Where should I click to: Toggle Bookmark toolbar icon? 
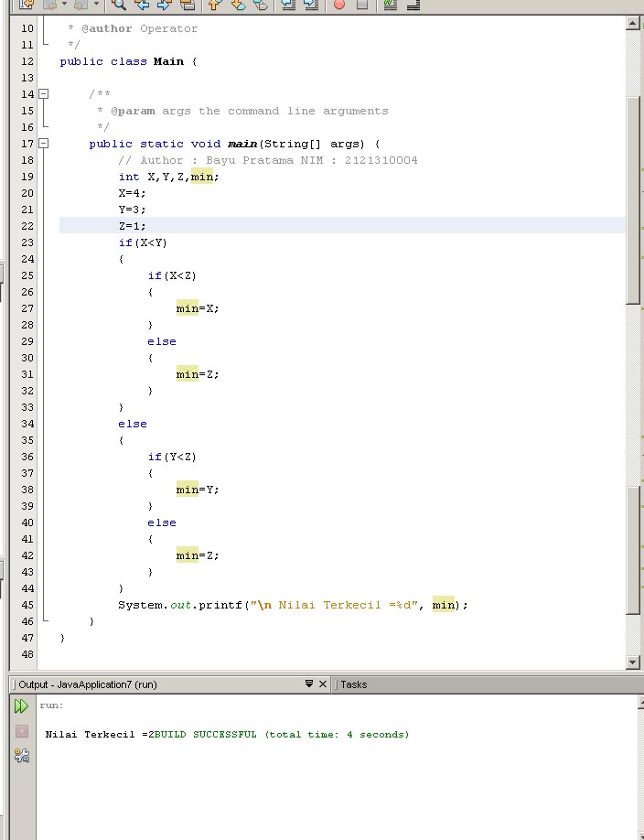coord(261,5)
